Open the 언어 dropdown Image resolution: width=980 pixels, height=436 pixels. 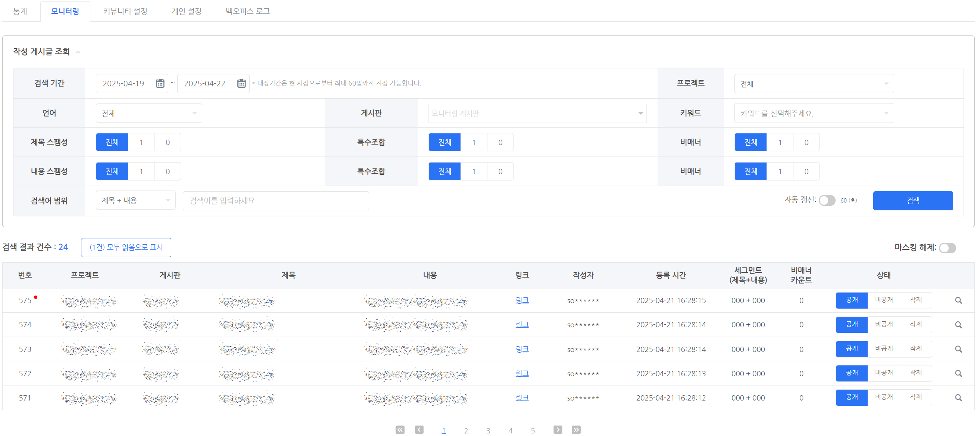[149, 113]
